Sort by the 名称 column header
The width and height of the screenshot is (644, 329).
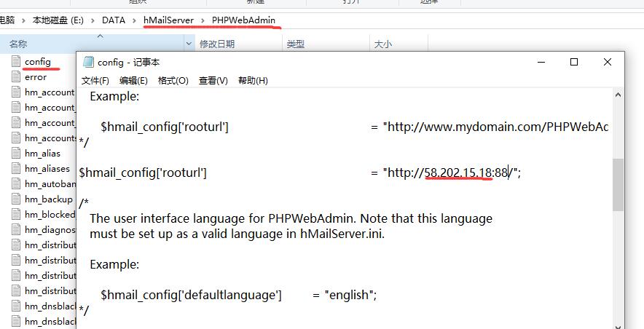92,44
